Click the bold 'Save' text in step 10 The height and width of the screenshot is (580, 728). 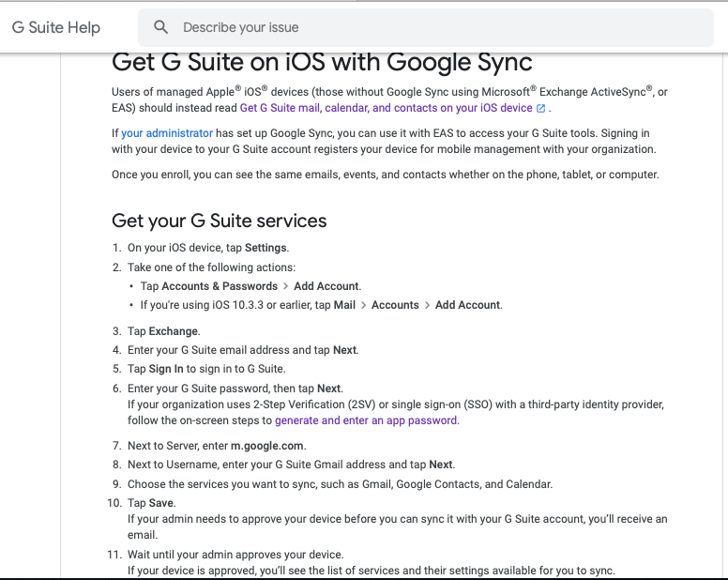[161, 503]
